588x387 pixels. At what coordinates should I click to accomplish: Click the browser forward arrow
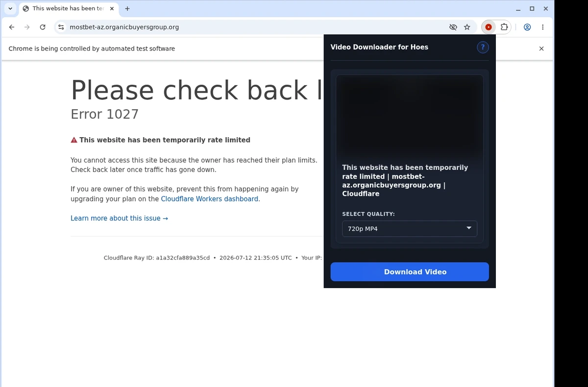click(27, 27)
